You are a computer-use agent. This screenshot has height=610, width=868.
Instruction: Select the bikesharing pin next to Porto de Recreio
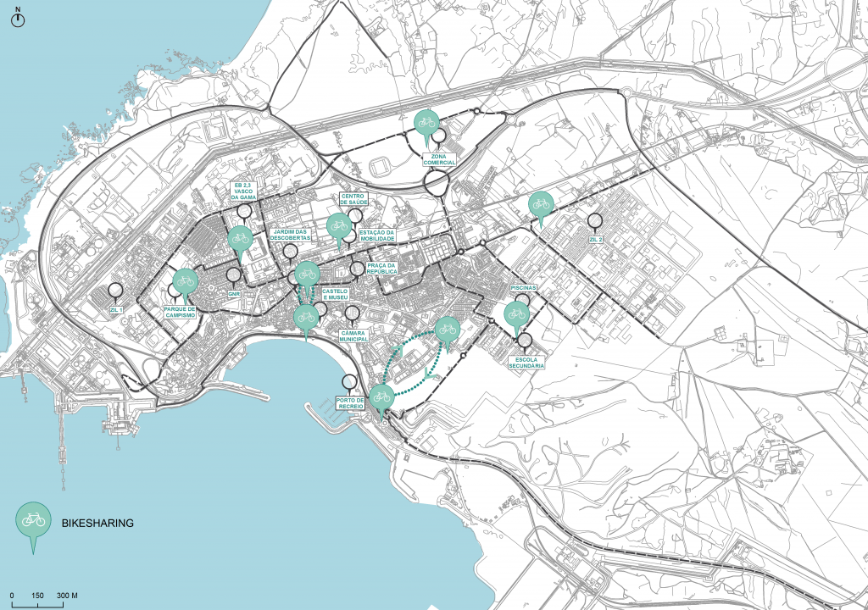[381, 401]
